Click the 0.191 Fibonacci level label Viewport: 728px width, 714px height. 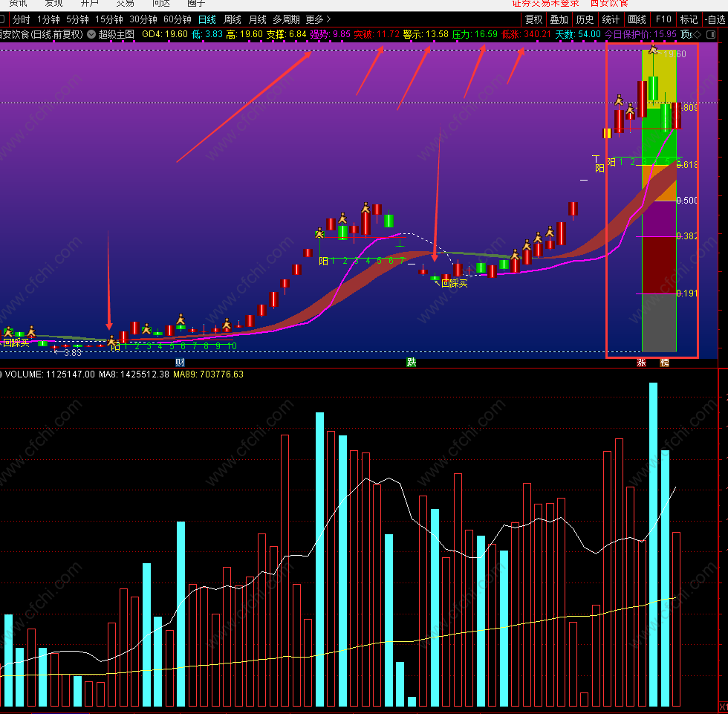point(687,293)
